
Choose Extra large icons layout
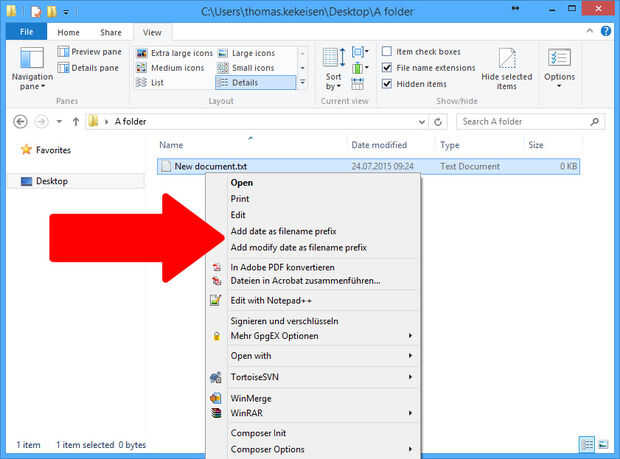[174, 53]
